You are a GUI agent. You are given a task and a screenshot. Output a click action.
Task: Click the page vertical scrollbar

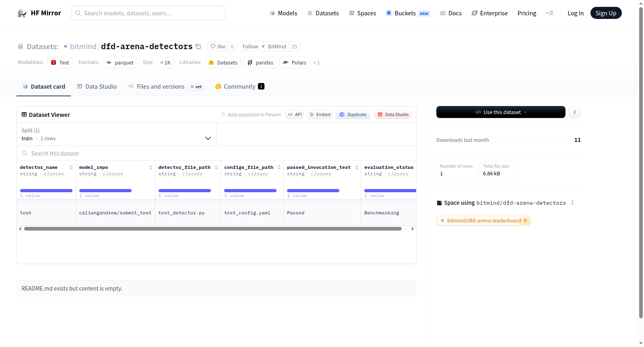pyautogui.click(x=641, y=162)
